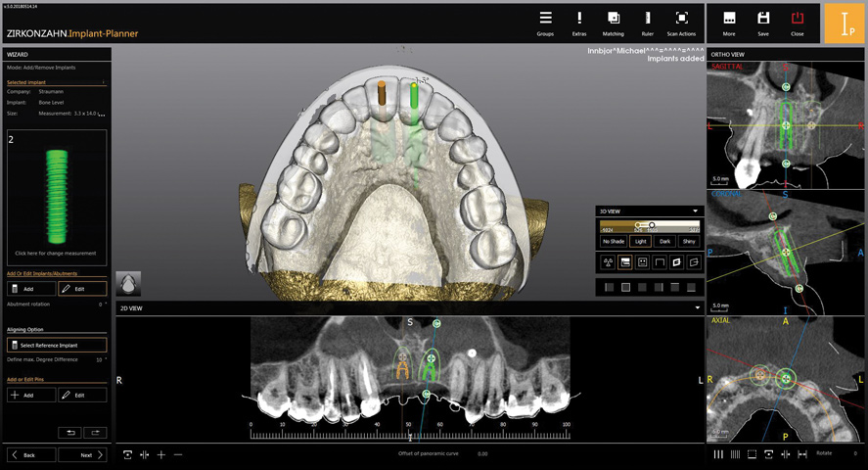Expand the Selected Implant section
This screenshot has width=868, height=470.
104,82
